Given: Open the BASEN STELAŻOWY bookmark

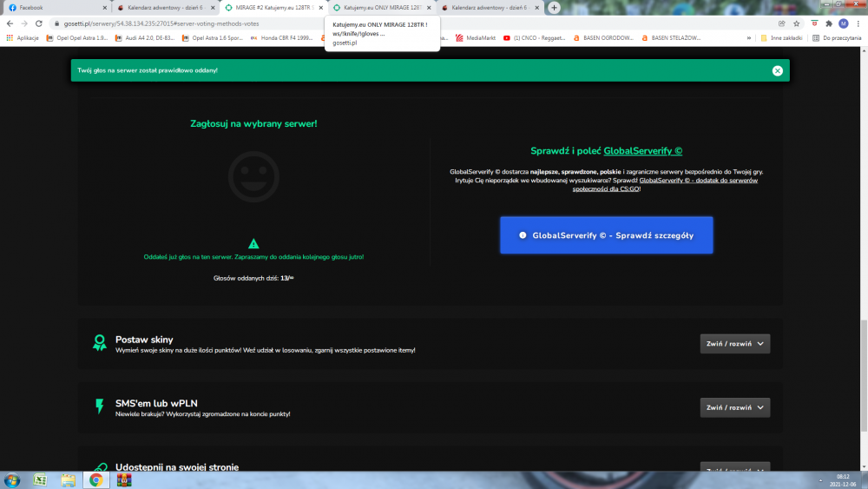Looking at the screenshot, I should [x=671, y=38].
